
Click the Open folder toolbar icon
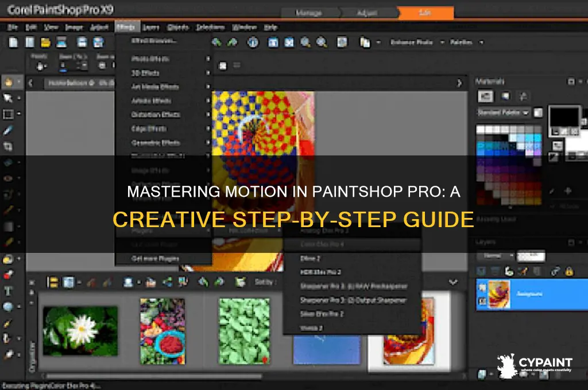pos(46,42)
